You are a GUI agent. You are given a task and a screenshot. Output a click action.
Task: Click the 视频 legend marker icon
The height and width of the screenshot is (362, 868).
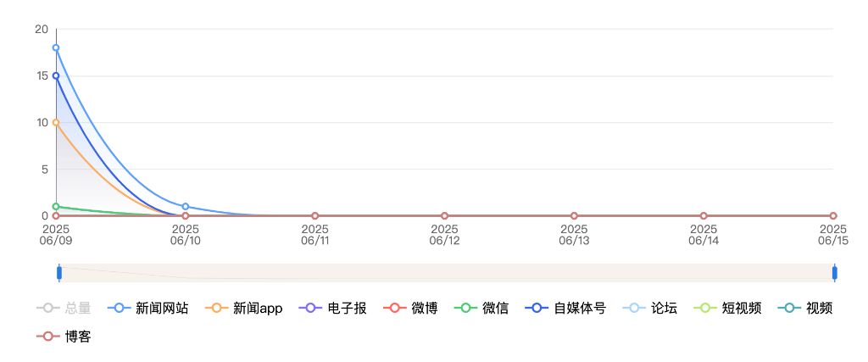[x=787, y=309]
